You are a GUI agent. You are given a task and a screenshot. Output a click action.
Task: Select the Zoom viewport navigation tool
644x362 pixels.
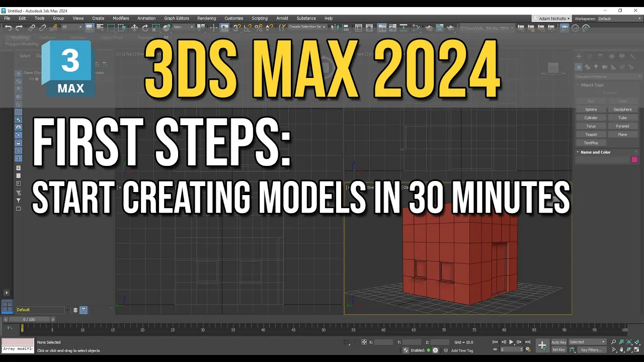(x=613, y=342)
